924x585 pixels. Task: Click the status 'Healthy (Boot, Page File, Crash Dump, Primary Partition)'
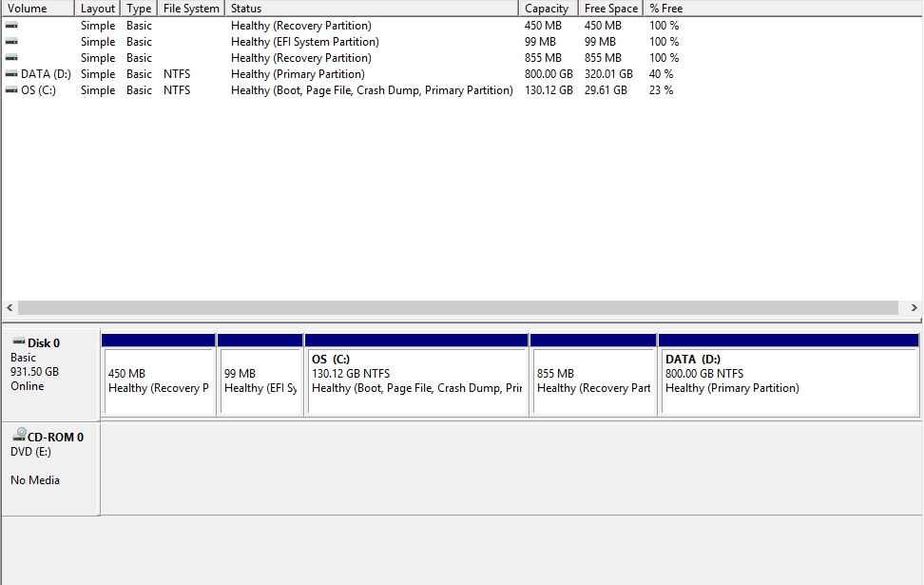pyautogui.click(x=372, y=90)
